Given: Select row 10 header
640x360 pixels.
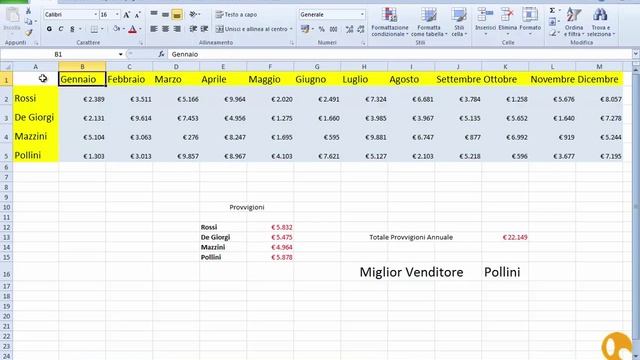Looking at the screenshot, I should point(6,207).
